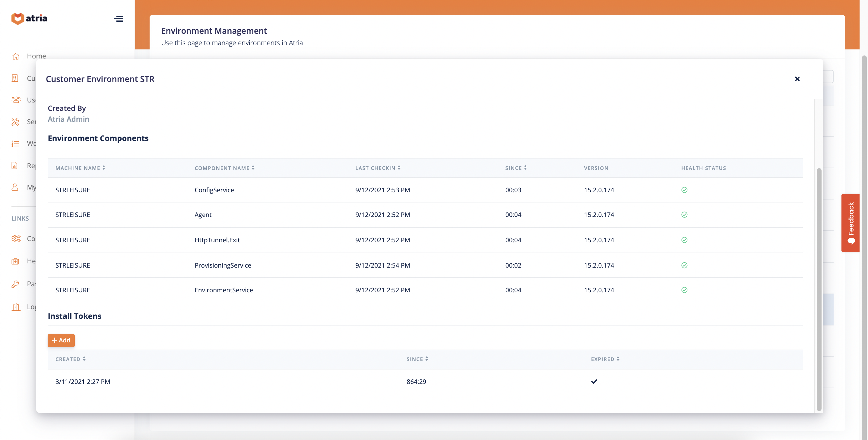Collapse the sidebar with the hamburger icon
This screenshot has height=440, width=868.
(x=118, y=18)
